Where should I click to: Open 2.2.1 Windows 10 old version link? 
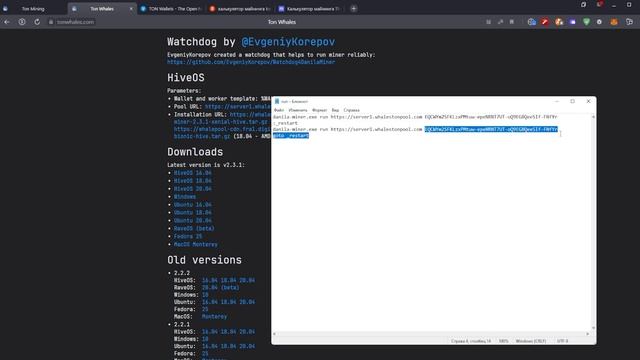[x=205, y=339]
